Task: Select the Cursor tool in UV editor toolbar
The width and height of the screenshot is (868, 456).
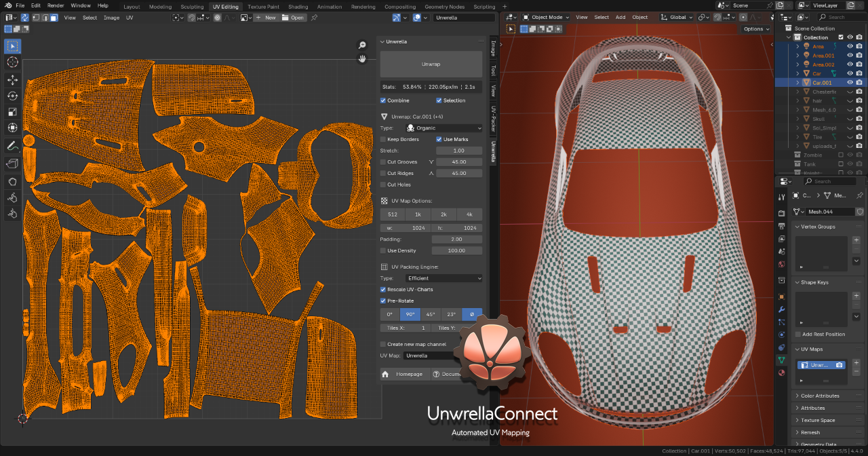Action: (x=12, y=62)
